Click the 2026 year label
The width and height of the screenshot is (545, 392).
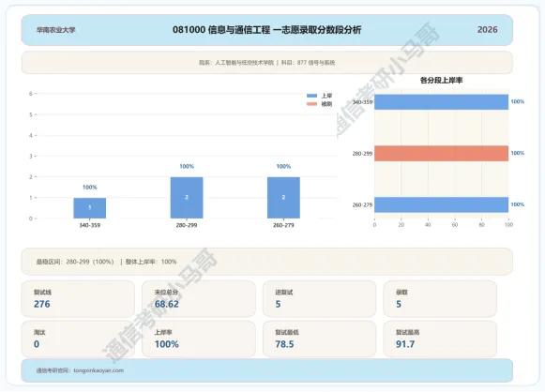[x=487, y=30]
